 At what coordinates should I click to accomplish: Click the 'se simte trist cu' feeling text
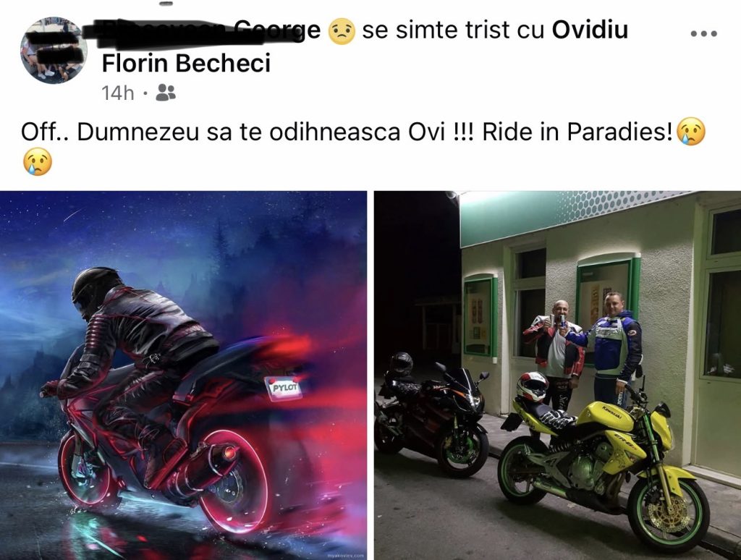pos(450,30)
